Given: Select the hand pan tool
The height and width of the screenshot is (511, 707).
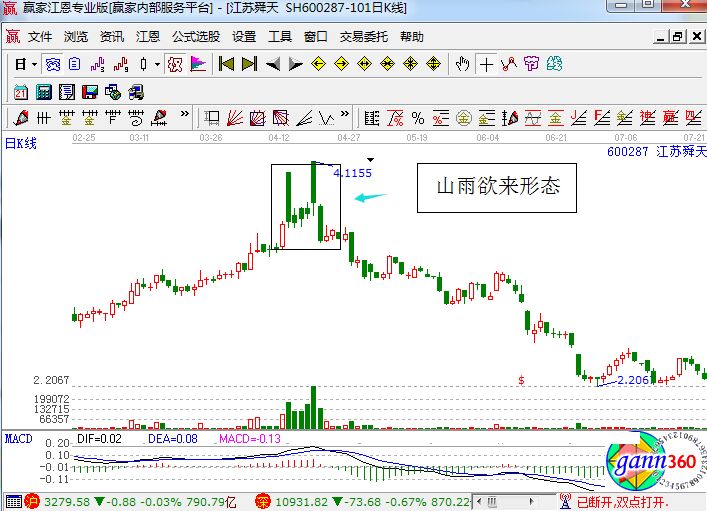Looking at the screenshot, I should pyautogui.click(x=462, y=65).
